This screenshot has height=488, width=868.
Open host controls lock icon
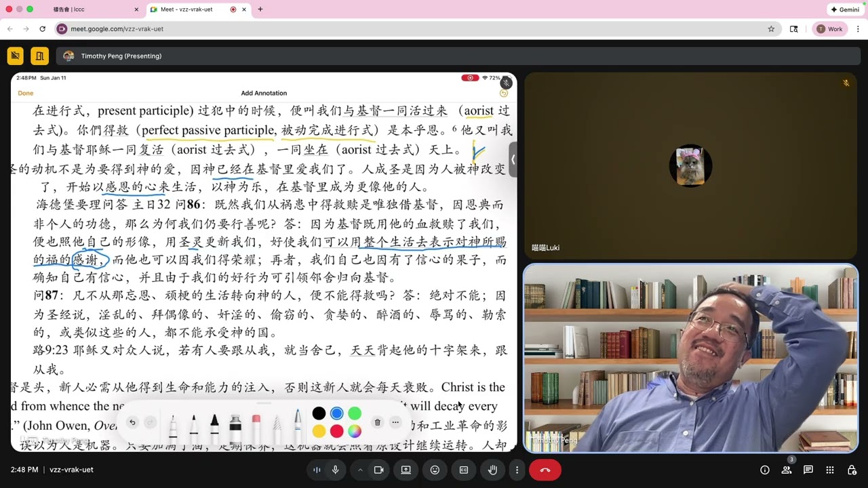[x=852, y=470]
